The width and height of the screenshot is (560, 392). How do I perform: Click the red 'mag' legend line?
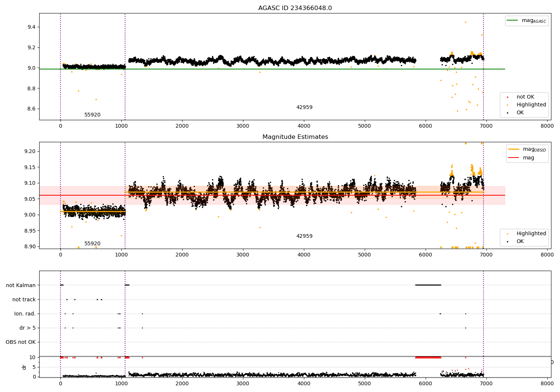click(514, 158)
